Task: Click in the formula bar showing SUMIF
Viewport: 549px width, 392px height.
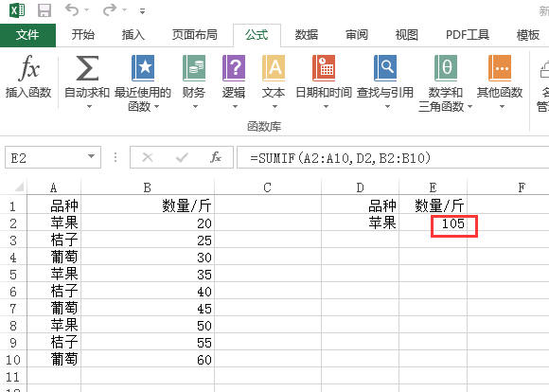Action: 393,158
